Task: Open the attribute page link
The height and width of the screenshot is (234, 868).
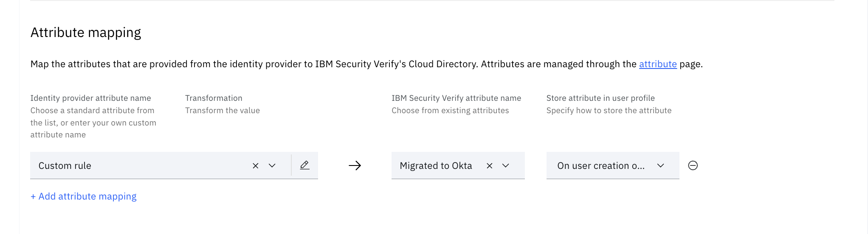Action: point(657,64)
